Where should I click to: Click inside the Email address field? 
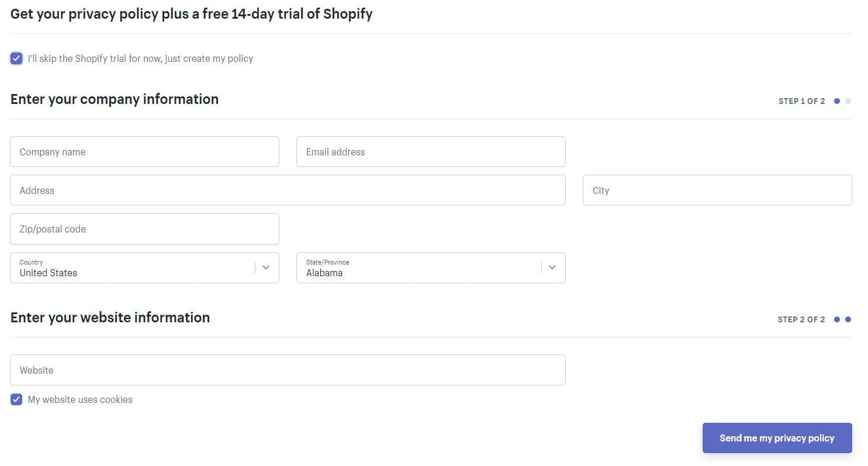pos(431,151)
